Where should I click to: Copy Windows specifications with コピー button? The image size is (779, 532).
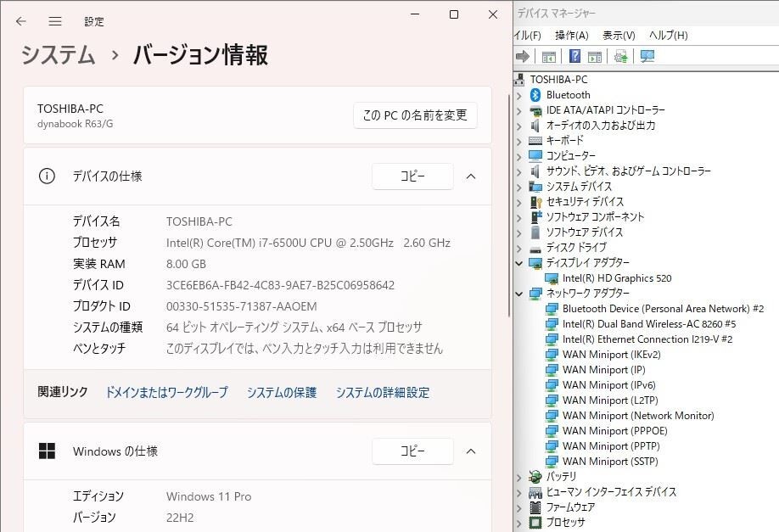click(412, 451)
